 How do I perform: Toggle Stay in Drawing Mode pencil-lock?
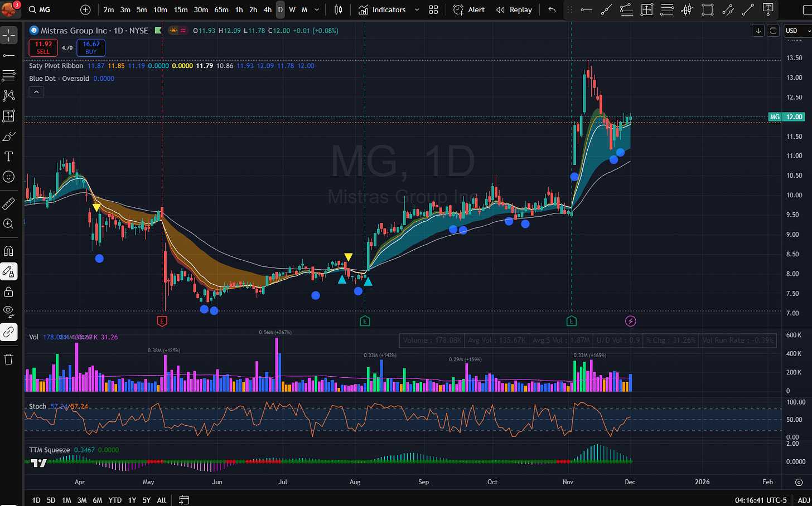coord(9,271)
